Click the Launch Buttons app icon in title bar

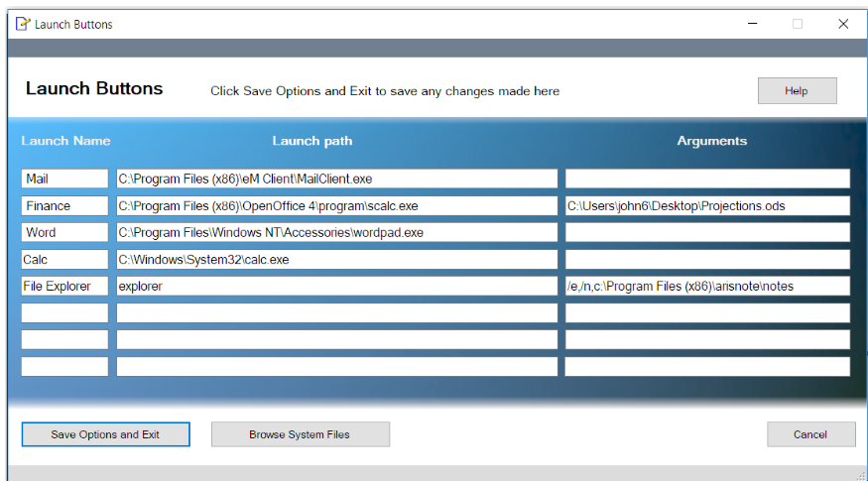click(23, 24)
